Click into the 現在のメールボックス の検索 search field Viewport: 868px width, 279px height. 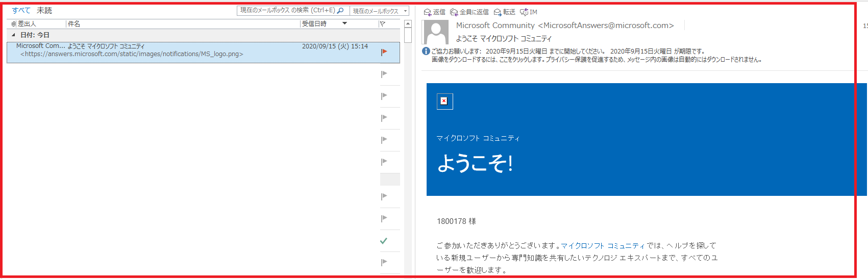(287, 10)
